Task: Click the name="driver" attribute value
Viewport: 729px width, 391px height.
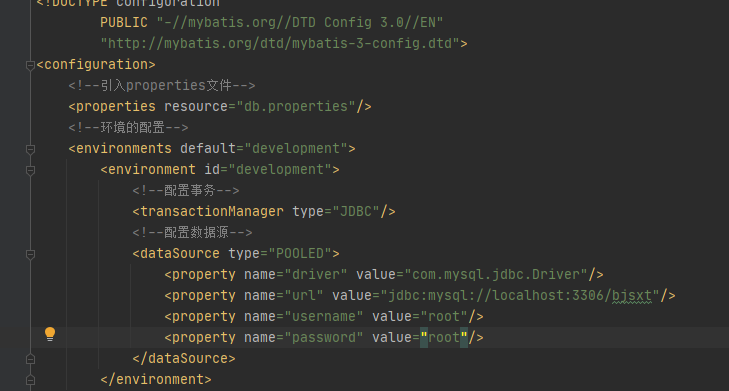Action: point(316,274)
